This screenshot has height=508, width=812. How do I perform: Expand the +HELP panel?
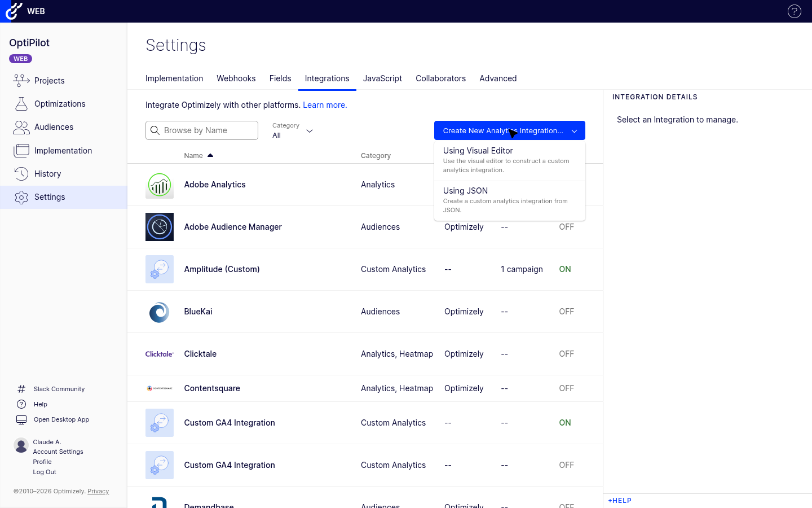coord(620,501)
